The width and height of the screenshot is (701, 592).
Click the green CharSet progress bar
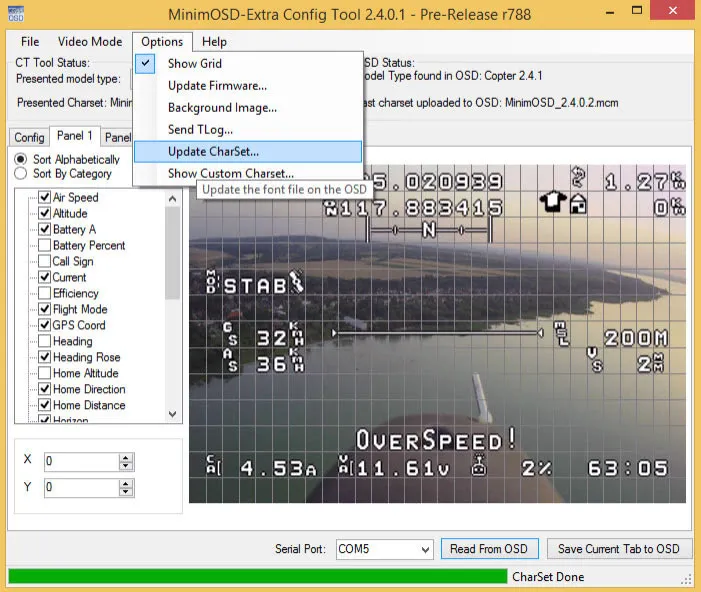click(x=257, y=577)
